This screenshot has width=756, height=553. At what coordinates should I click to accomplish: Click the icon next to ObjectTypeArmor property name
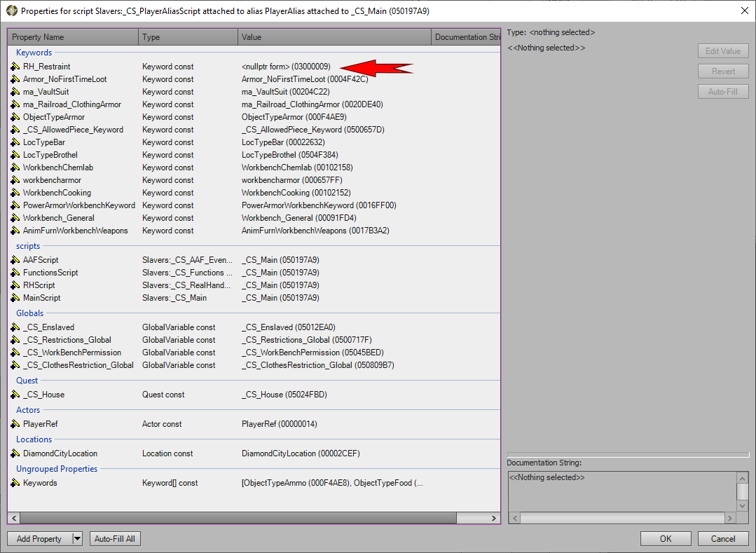[15, 116]
